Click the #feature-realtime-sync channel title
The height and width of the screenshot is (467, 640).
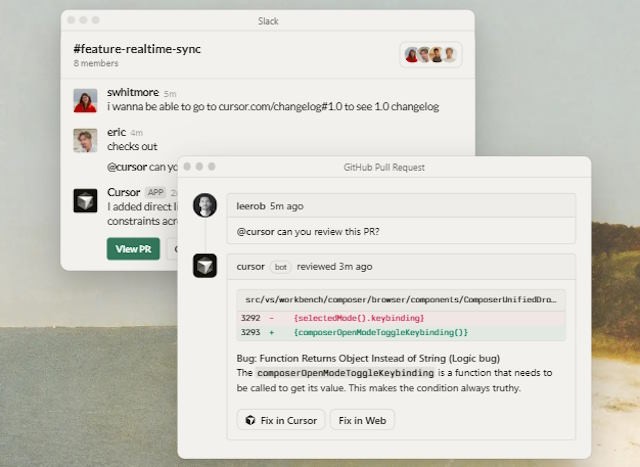tap(137, 49)
